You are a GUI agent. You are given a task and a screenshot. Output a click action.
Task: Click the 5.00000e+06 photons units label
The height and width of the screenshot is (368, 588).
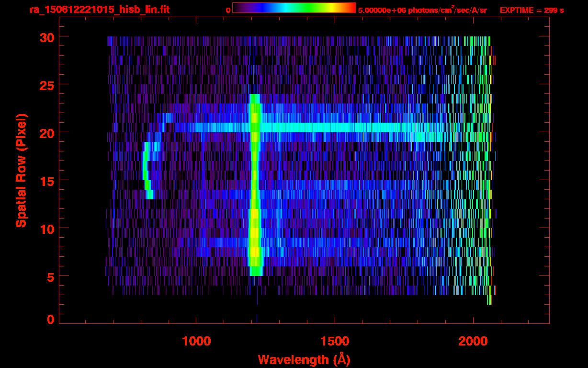pos(422,10)
